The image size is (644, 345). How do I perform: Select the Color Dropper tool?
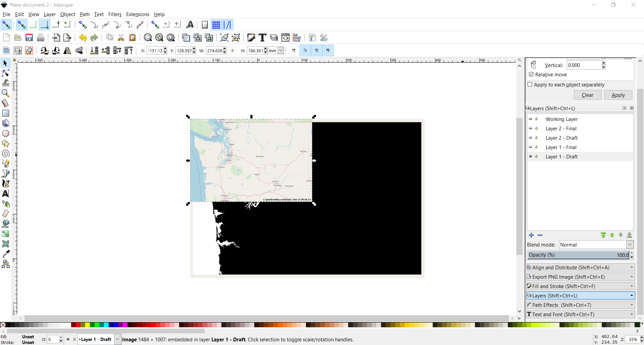tap(5, 254)
